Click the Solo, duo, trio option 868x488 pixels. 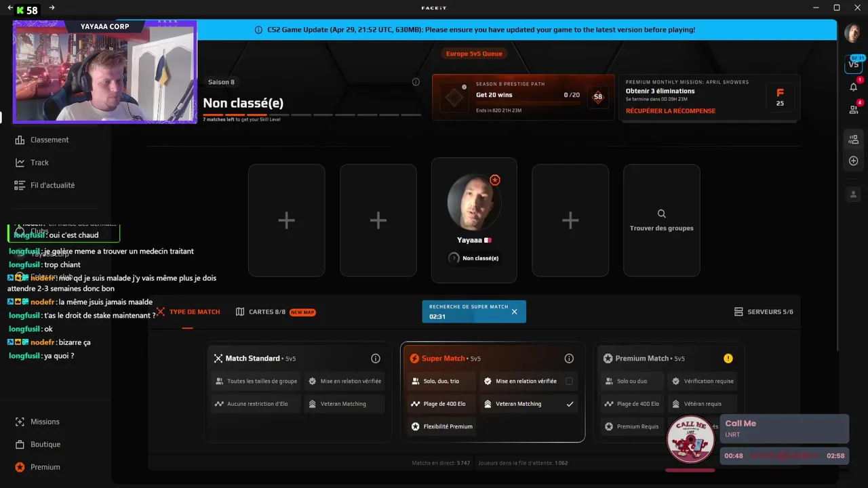(x=441, y=381)
